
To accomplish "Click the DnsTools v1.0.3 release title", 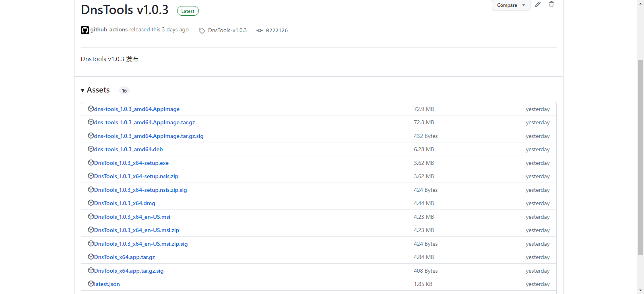I will coord(125,10).
